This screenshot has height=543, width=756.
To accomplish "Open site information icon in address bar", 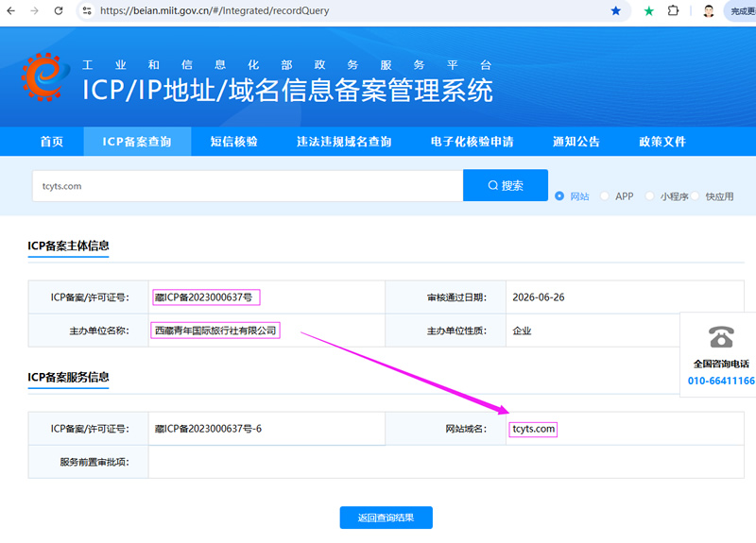I will [87, 10].
